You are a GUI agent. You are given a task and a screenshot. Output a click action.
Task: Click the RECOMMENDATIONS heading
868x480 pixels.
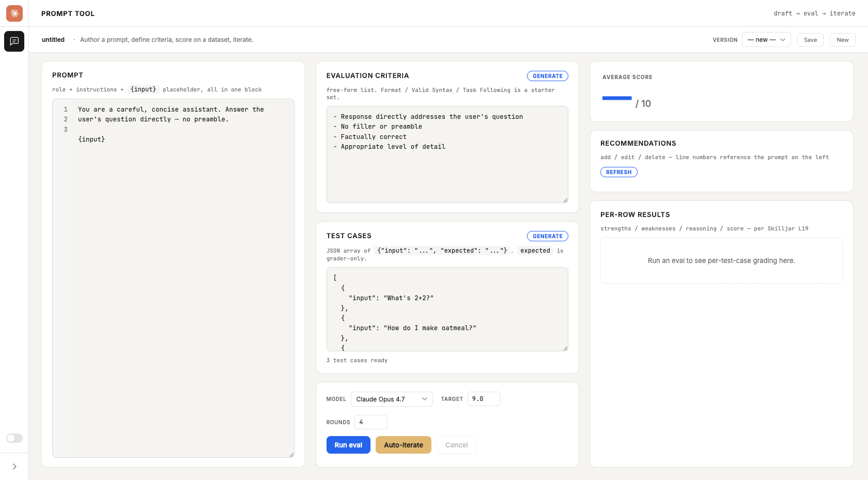click(x=638, y=143)
